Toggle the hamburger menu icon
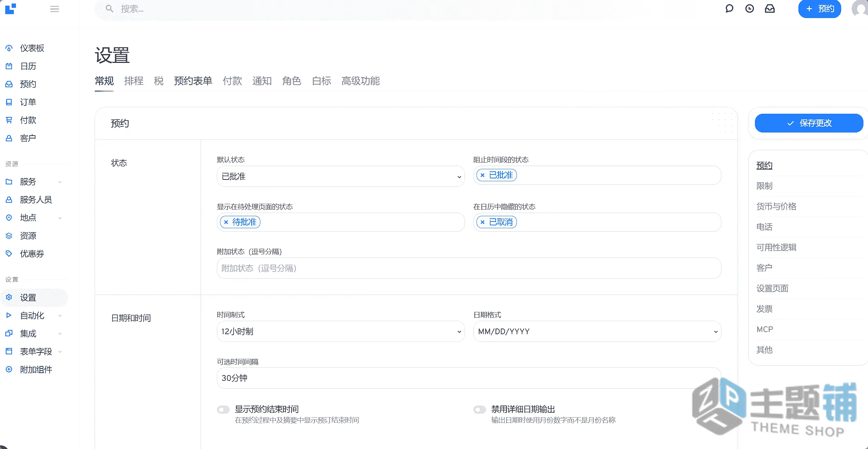 (x=54, y=9)
